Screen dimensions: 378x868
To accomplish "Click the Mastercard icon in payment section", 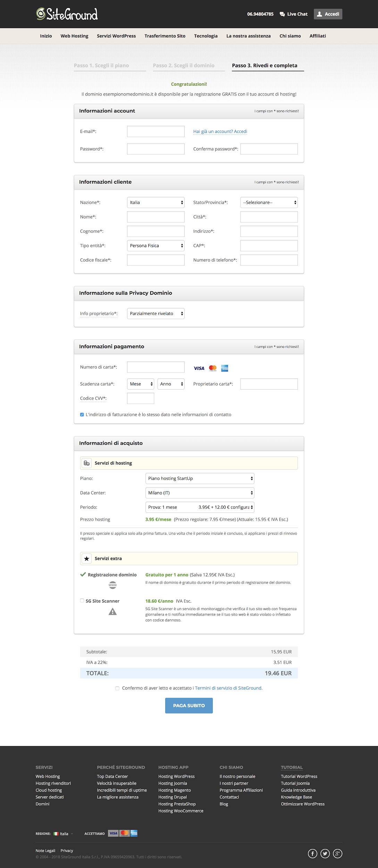I will 213,368.
